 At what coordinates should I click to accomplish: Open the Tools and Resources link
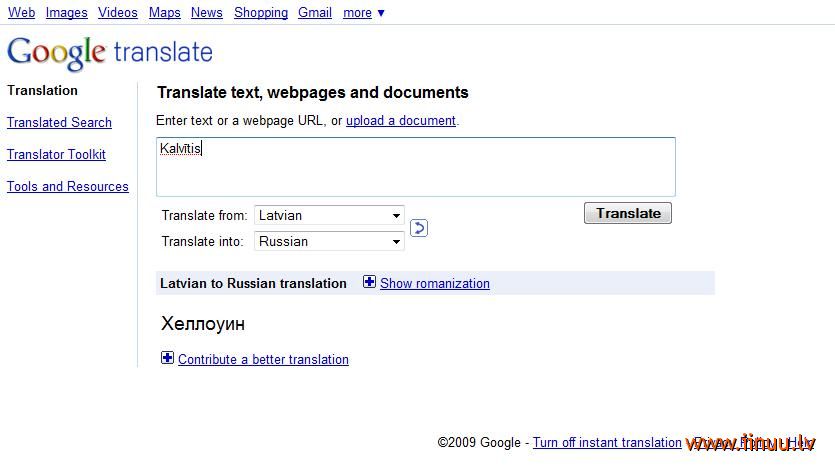(x=68, y=186)
